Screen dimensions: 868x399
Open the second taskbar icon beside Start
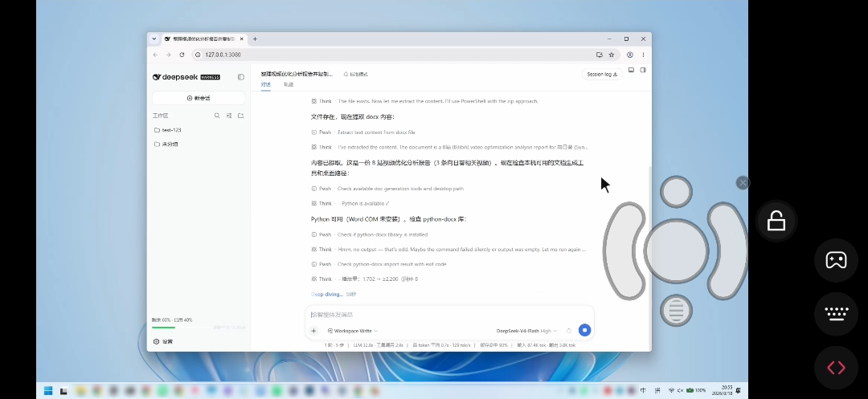coord(63,391)
